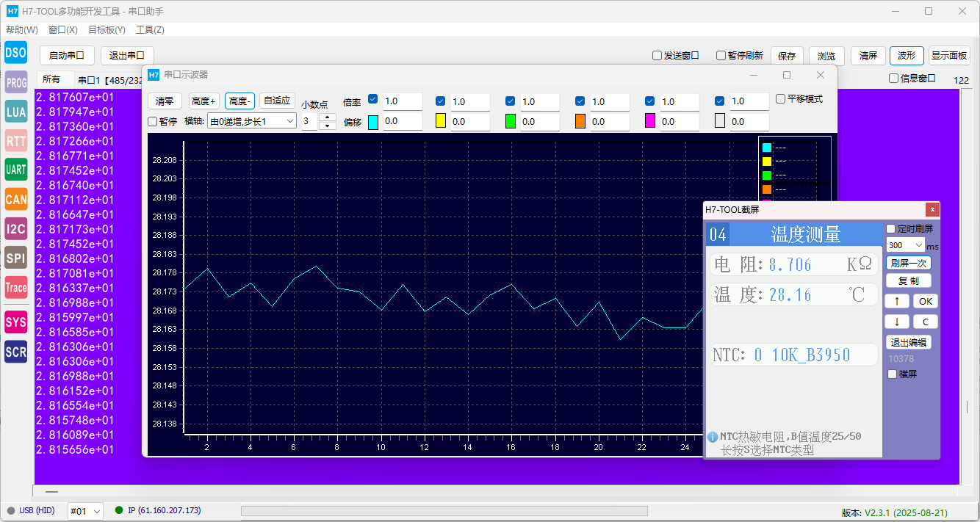Click the 清零 button in oscilloscope window
The image size is (980, 522).
pos(165,101)
